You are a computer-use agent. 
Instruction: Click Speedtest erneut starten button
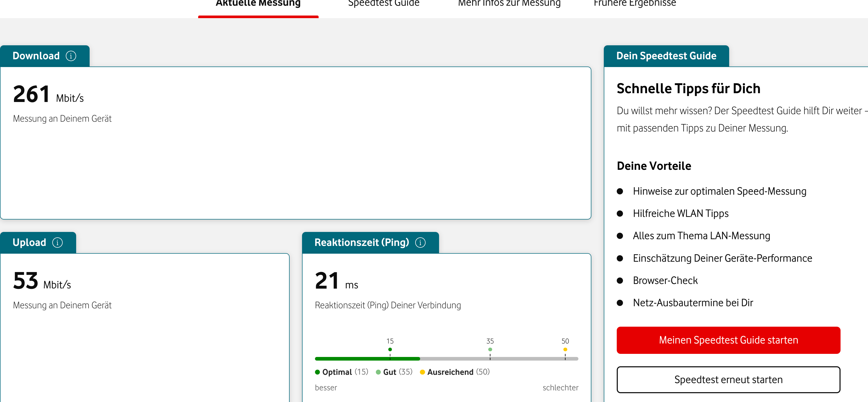tap(728, 379)
